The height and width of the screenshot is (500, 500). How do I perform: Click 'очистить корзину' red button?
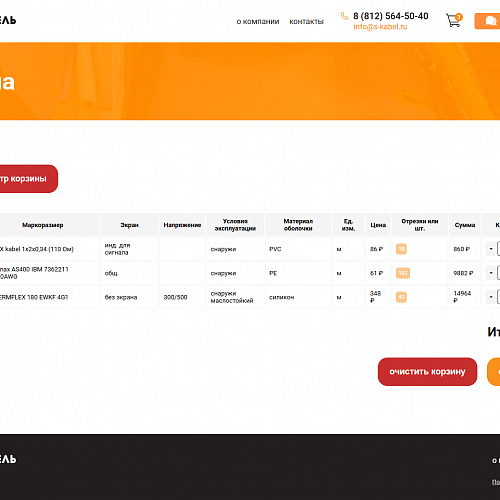tap(427, 372)
